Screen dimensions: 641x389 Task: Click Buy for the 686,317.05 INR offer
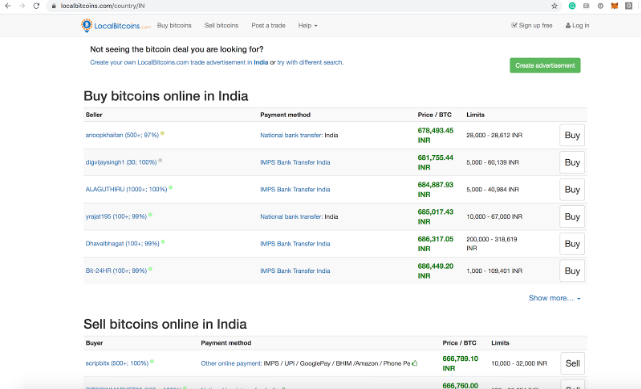pyautogui.click(x=572, y=244)
